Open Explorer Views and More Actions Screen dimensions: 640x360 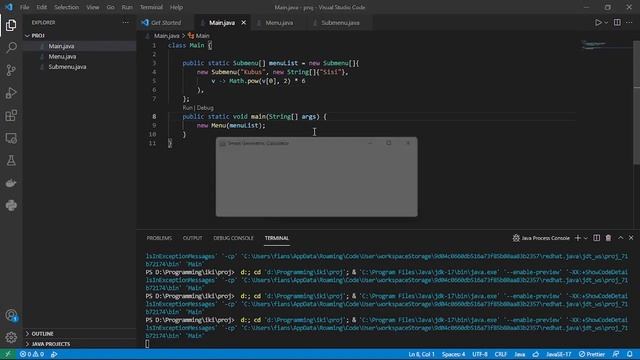(x=125, y=23)
